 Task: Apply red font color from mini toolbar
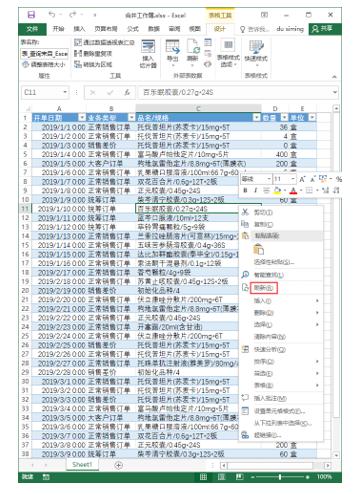point(293,190)
